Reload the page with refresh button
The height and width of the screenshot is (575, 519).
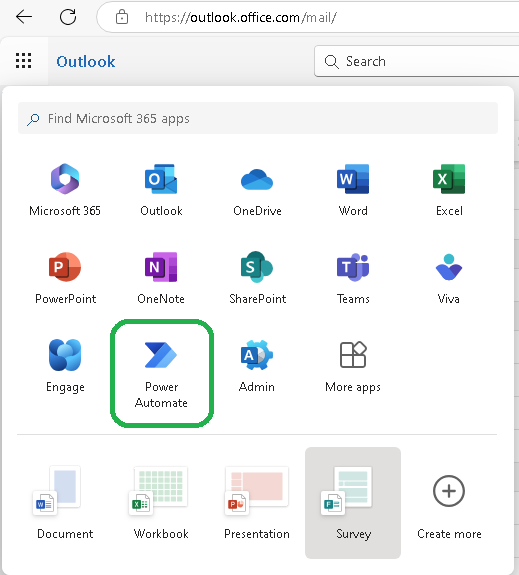click(68, 17)
